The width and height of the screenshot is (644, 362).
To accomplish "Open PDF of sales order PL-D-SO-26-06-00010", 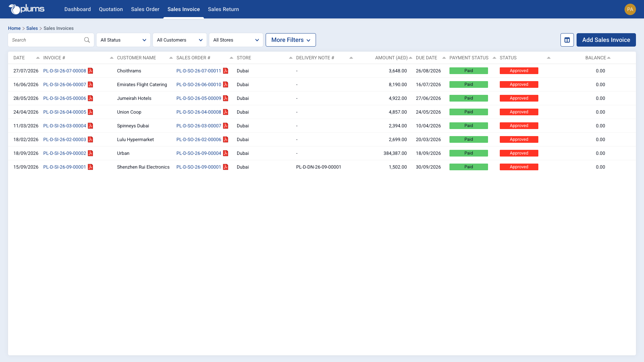I will coord(226,84).
